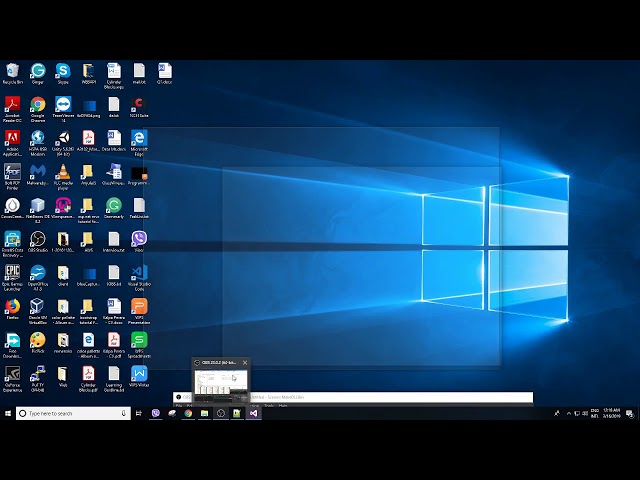The height and width of the screenshot is (480, 640).
Task: Click the microphone in the search box
Action: pos(123,413)
